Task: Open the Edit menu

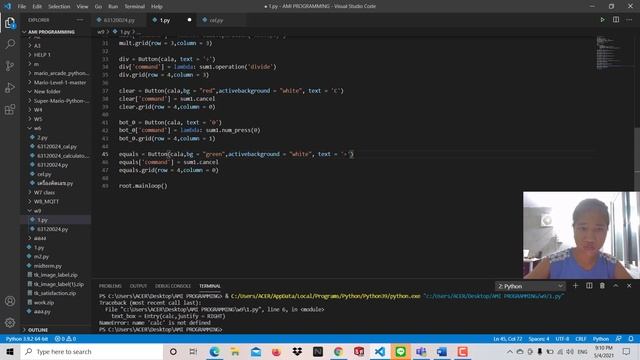Action: 37,7
